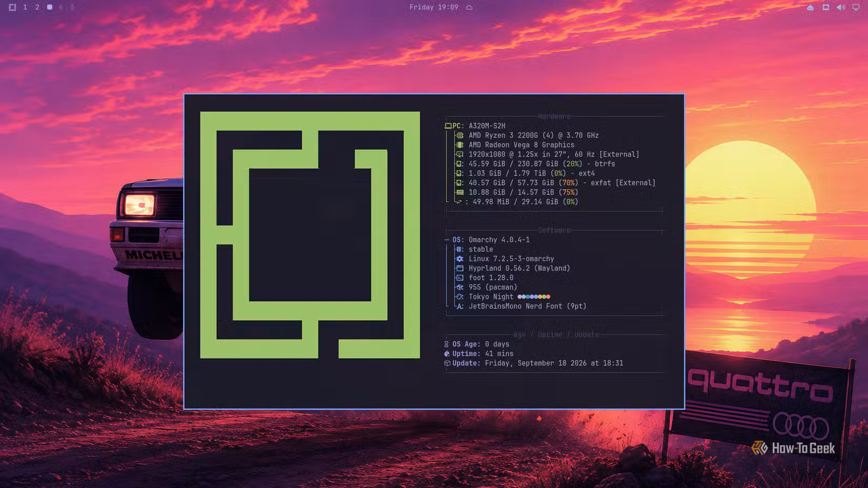Click the first Tokyo Night color dot
Screen dimensions: 868x488
pyautogui.click(x=520, y=297)
